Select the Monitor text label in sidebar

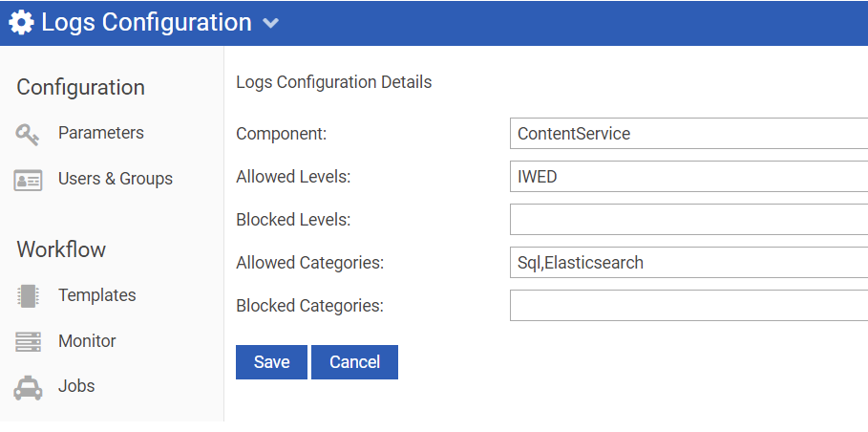[87, 341]
